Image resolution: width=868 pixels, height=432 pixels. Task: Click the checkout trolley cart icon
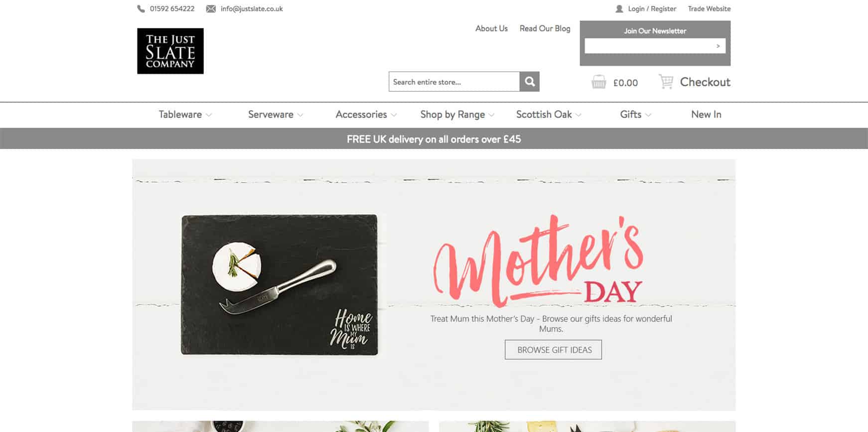coord(666,81)
